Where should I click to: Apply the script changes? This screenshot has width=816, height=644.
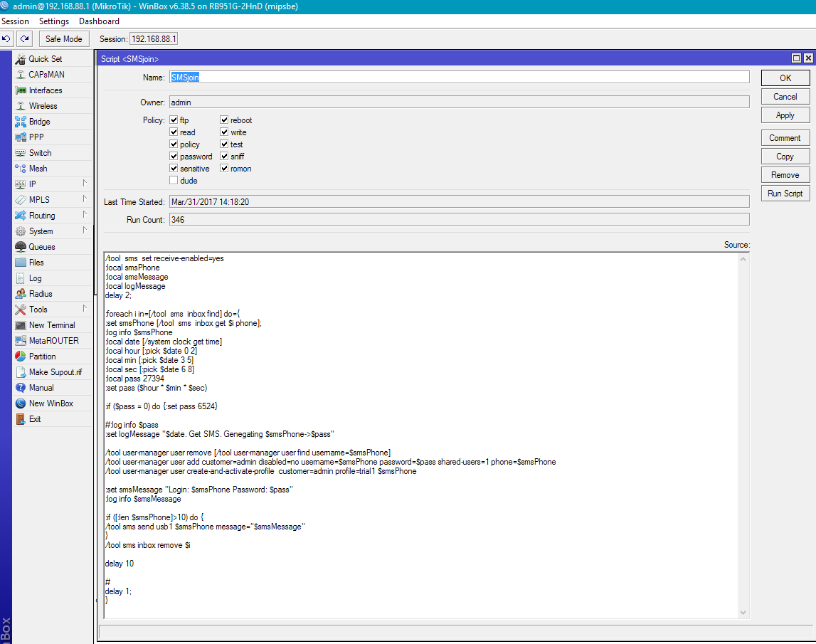785,115
